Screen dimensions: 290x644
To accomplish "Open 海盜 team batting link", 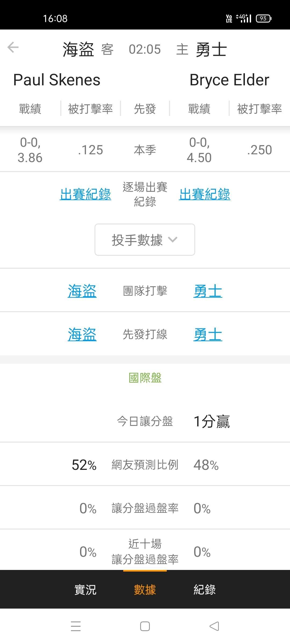I will 82,291.
